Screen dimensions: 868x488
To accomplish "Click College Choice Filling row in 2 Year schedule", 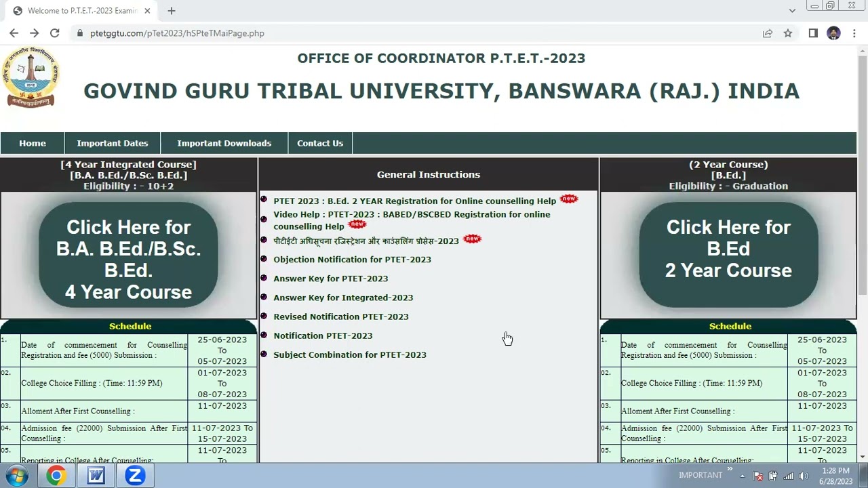I will pos(728,383).
